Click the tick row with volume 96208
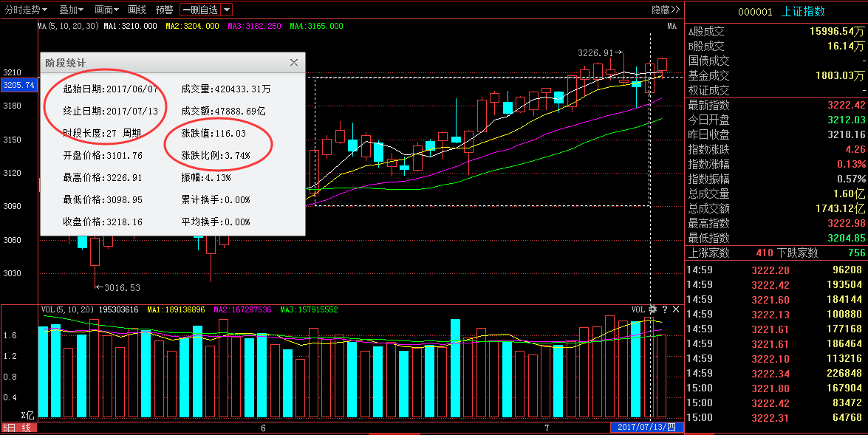Viewport: 868px width, 435px height. pos(776,270)
